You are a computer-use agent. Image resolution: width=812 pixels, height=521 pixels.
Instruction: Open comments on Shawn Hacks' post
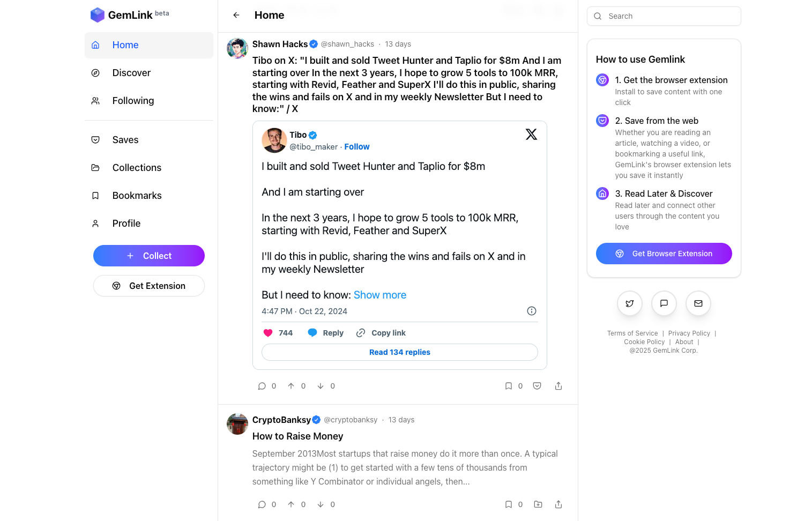(x=262, y=385)
